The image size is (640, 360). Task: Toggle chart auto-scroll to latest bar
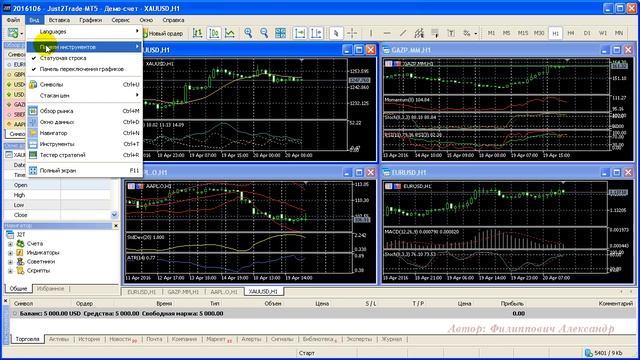pyautogui.click(x=300, y=33)
